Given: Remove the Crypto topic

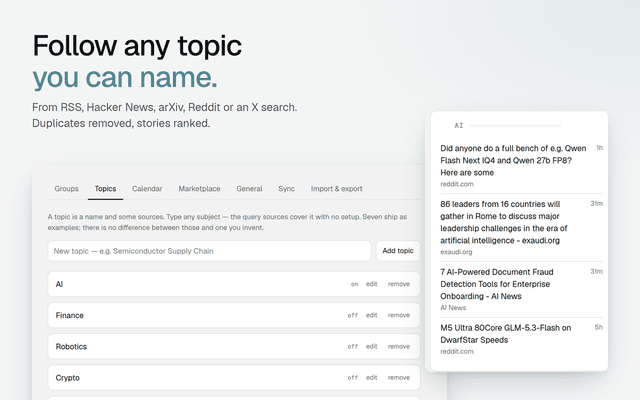Looking at the screenshot, I should (x=399, y=378).
